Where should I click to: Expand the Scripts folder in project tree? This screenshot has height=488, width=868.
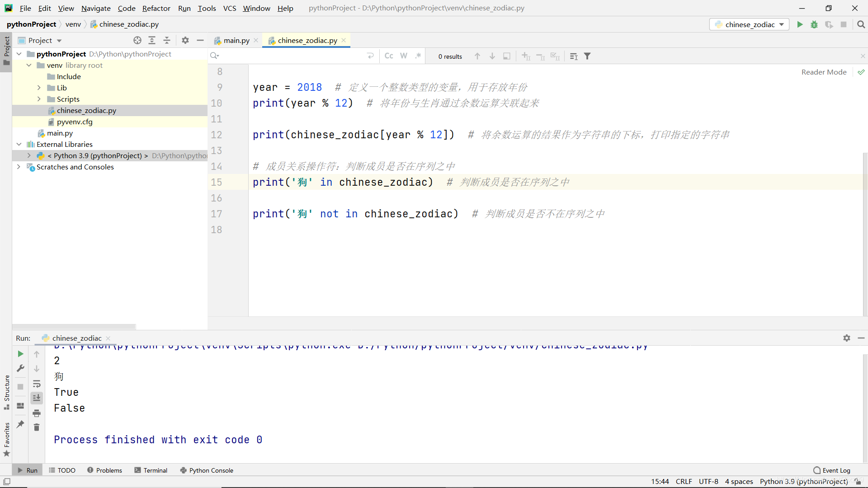39,99
